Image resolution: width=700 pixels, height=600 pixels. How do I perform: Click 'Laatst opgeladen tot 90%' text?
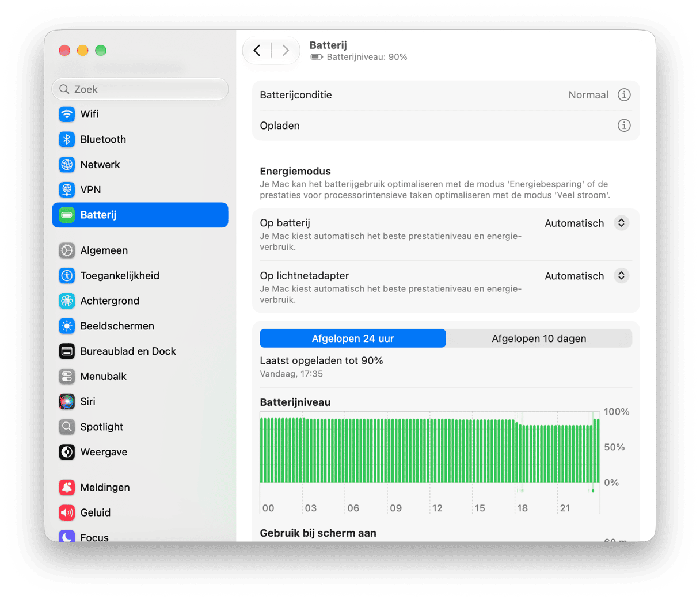pos(321,360)
